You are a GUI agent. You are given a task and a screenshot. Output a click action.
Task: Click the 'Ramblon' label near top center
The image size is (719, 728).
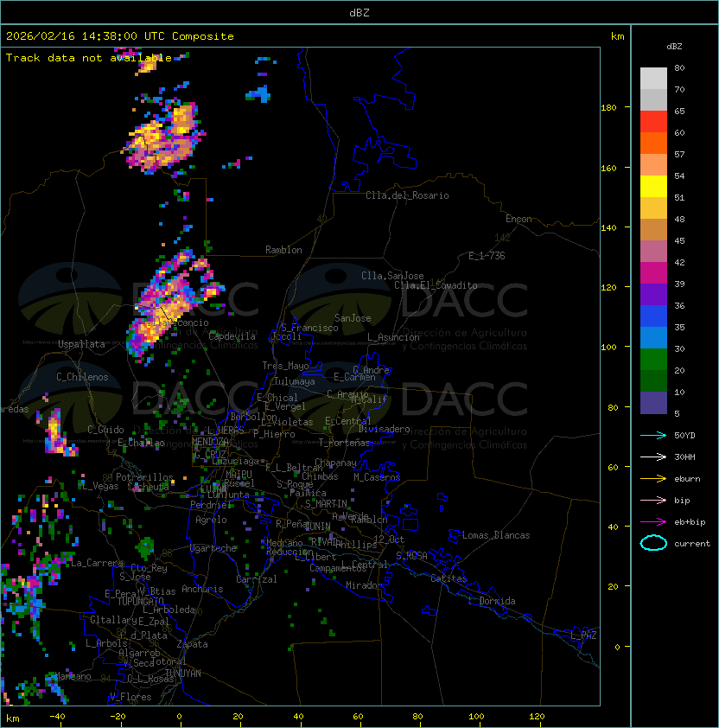click(283, 250)
